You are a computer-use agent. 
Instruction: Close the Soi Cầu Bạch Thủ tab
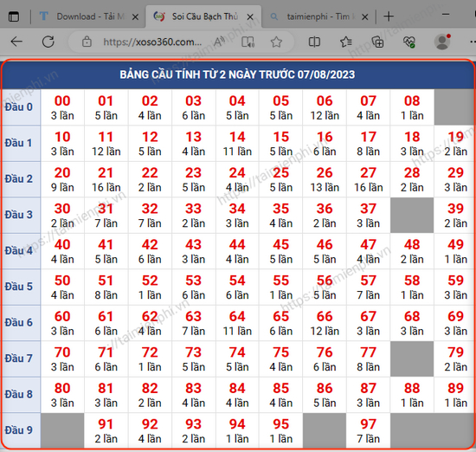tap(250, 16)
